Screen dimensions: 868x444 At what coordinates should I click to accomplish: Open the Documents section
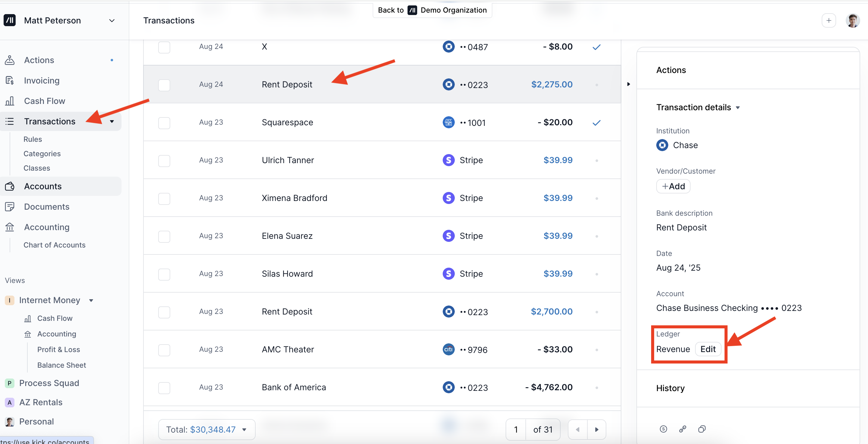click(47, 207)
